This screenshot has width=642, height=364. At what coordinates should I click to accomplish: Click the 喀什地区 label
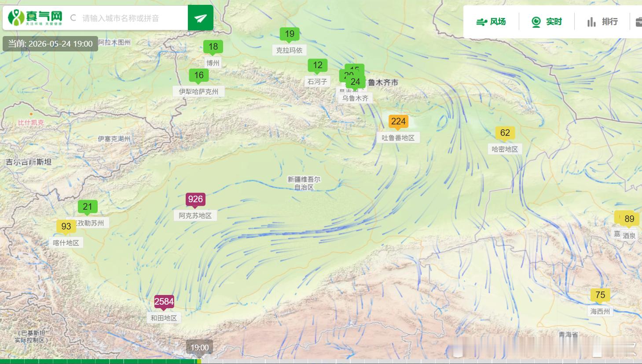(66, 243)
